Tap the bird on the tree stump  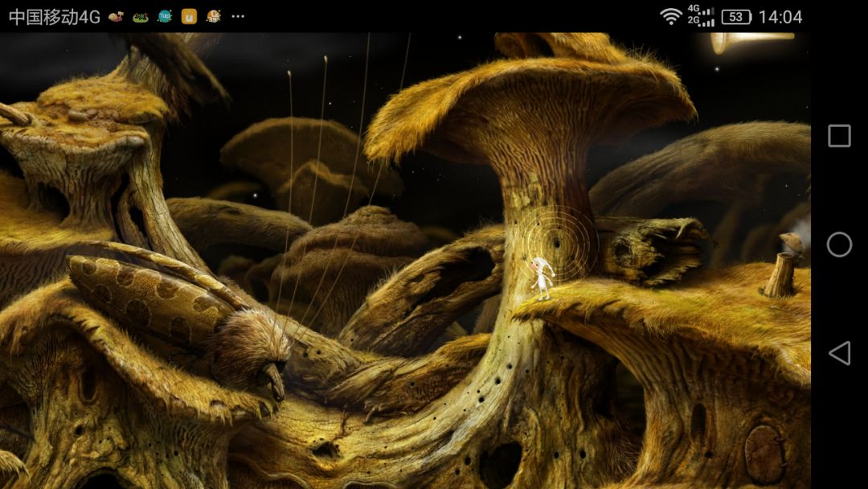pyautogui.click(x=792, y=244)
